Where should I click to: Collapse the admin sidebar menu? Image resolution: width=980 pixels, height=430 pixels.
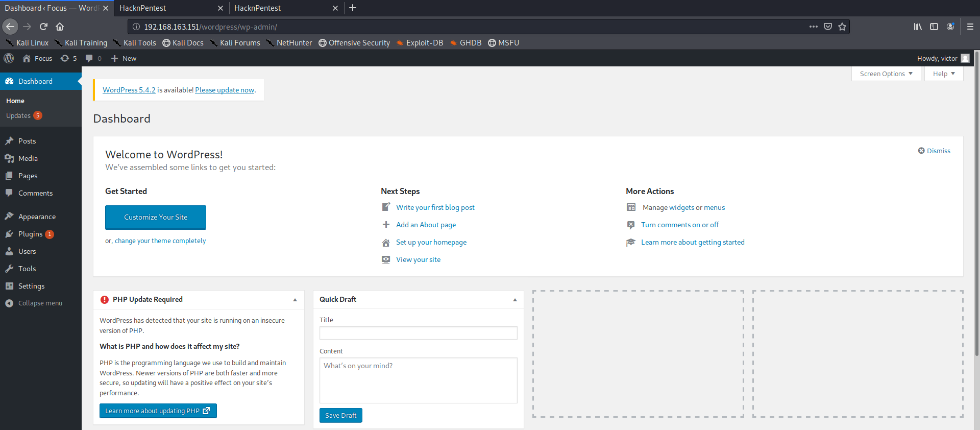[41, 303]
